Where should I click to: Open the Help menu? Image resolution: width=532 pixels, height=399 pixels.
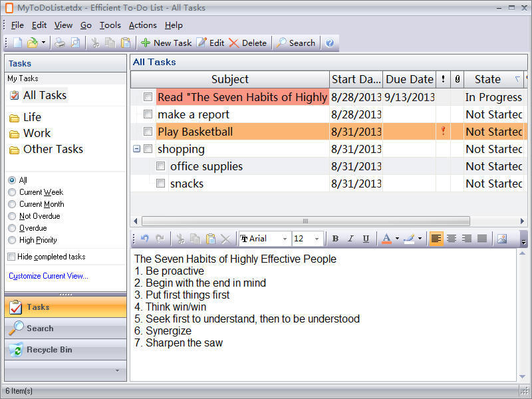click(x=174, y=25)
